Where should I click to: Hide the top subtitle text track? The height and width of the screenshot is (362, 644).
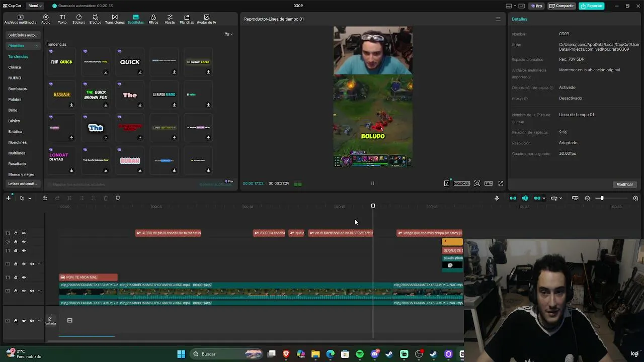click(24, 233)
